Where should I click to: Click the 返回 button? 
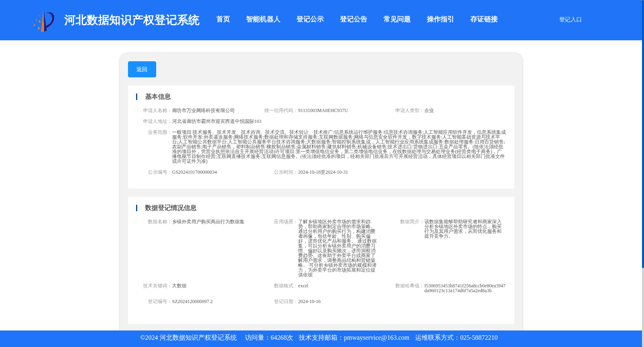[x=142, y=69]
